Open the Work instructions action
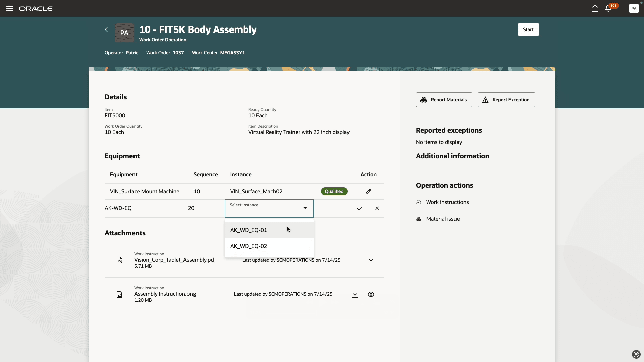Image resolution: width=644 pixels, height=362 pixels. click(447, 202)
